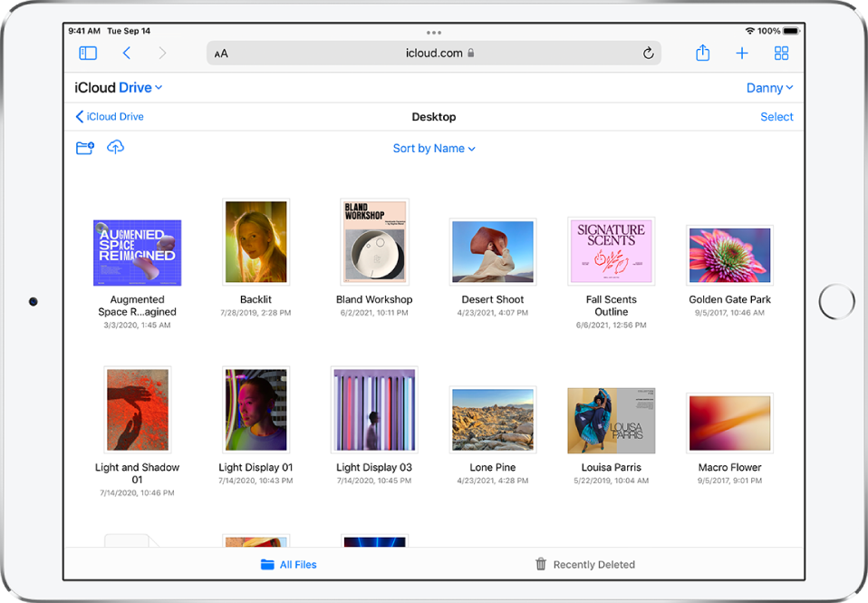Open Augmented Space Reimagined thumbnail
The height and width of the screenshot is (603, 868).
point(138,253)
